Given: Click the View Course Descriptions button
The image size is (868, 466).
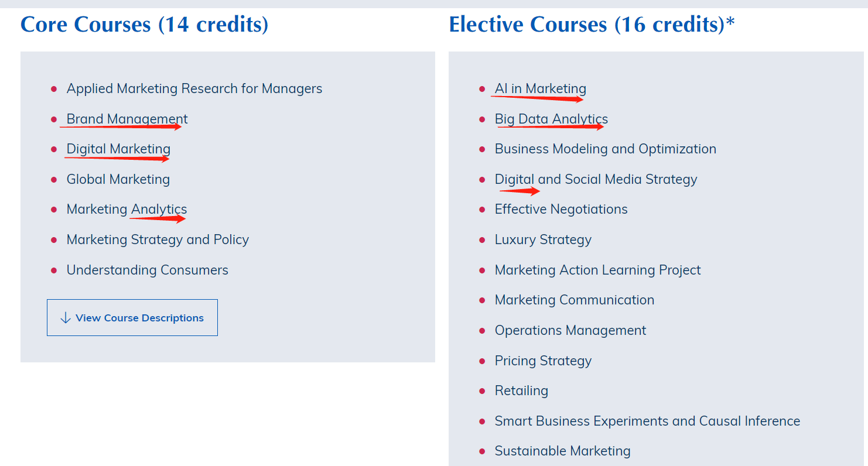Looking at the screenshot, I should coord(132,318).
